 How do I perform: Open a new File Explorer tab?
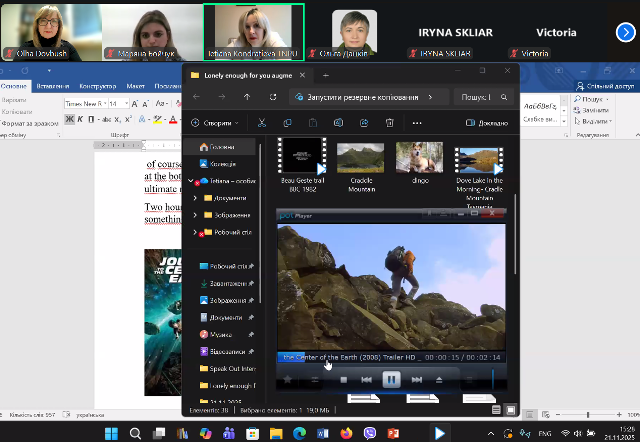tap(326, 75)
